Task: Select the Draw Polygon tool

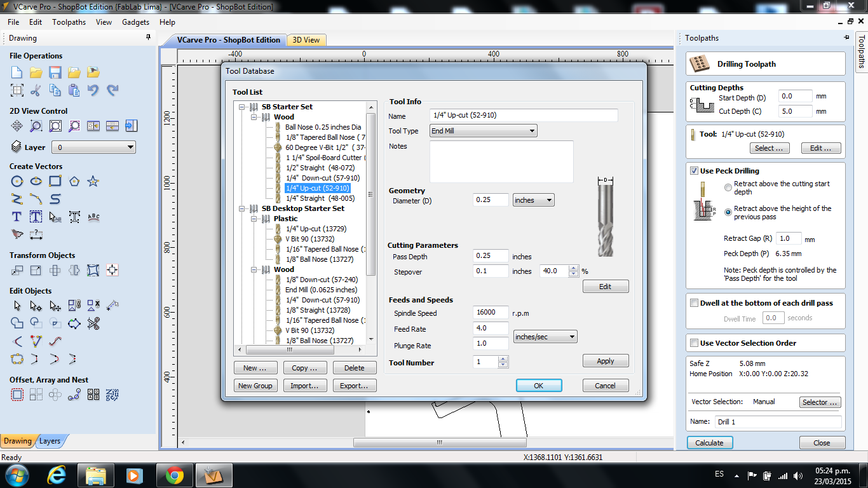Action: pos(74,182)
